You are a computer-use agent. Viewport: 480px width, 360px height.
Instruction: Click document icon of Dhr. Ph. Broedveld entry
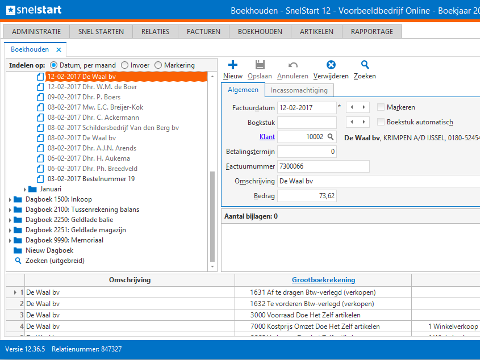(x=40, y=169)
